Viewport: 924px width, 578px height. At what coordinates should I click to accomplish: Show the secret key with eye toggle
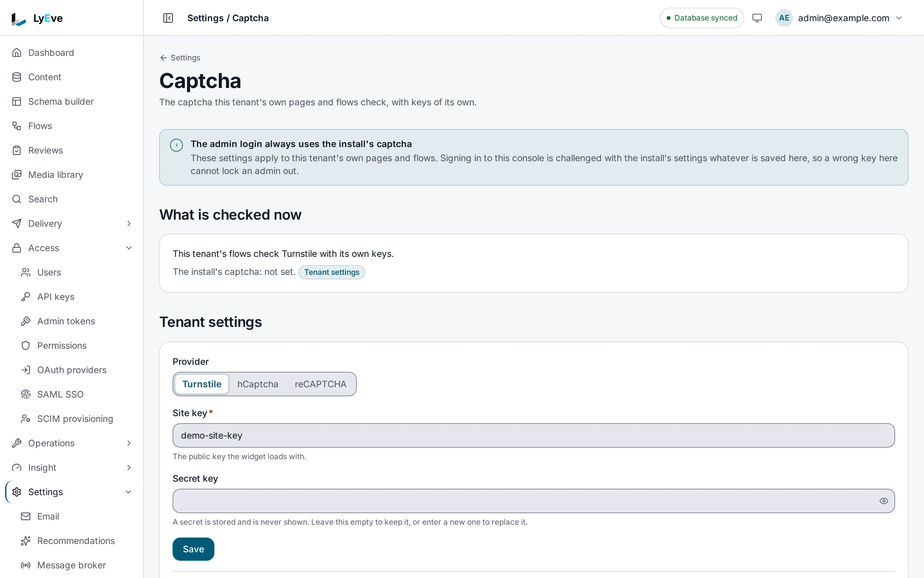884,501
